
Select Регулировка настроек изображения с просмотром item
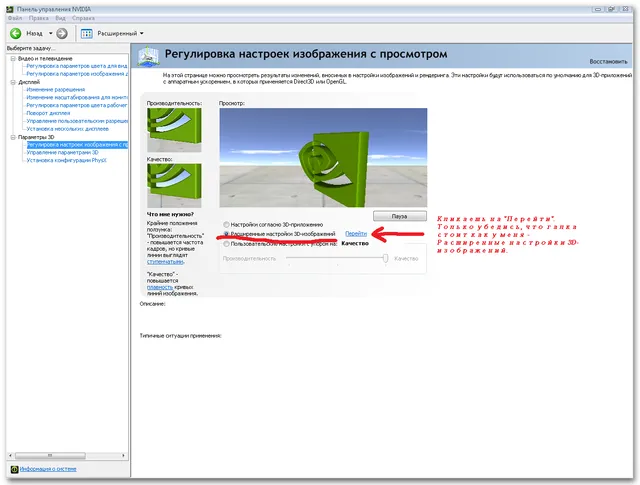coord(77,145)
